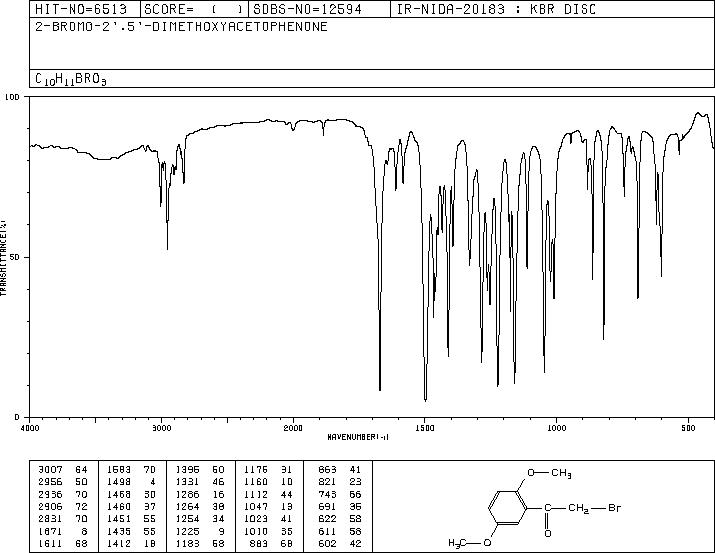
Task: Click peak table value 1112
Action: (x=256, y=494)
